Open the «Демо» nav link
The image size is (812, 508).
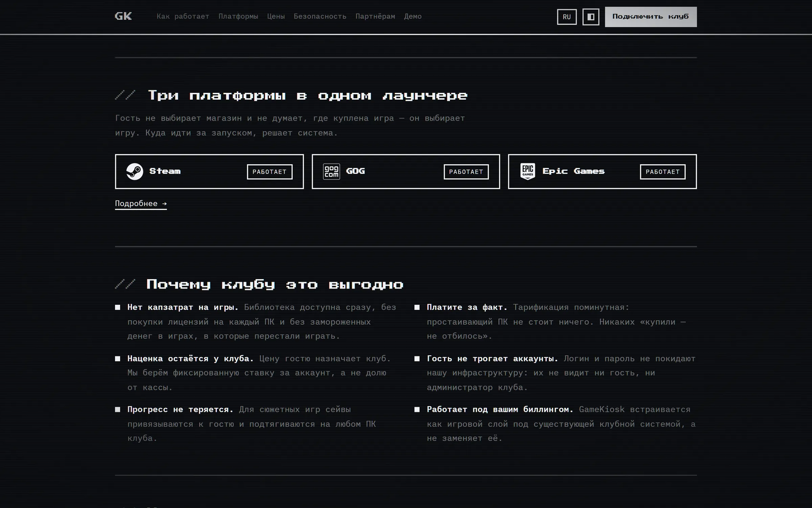413,16
